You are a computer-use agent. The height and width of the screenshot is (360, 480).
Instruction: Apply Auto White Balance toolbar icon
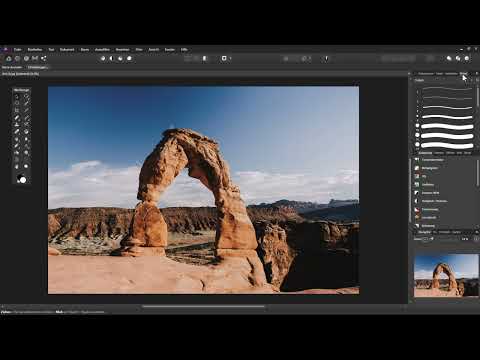click(x=129, y=58)
